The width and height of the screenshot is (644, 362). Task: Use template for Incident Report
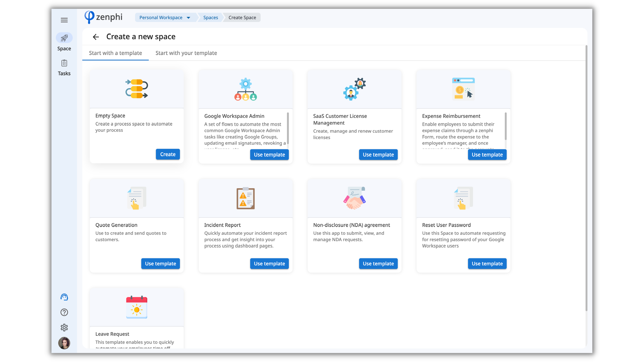pyautogui.click(x=269, y=264)
